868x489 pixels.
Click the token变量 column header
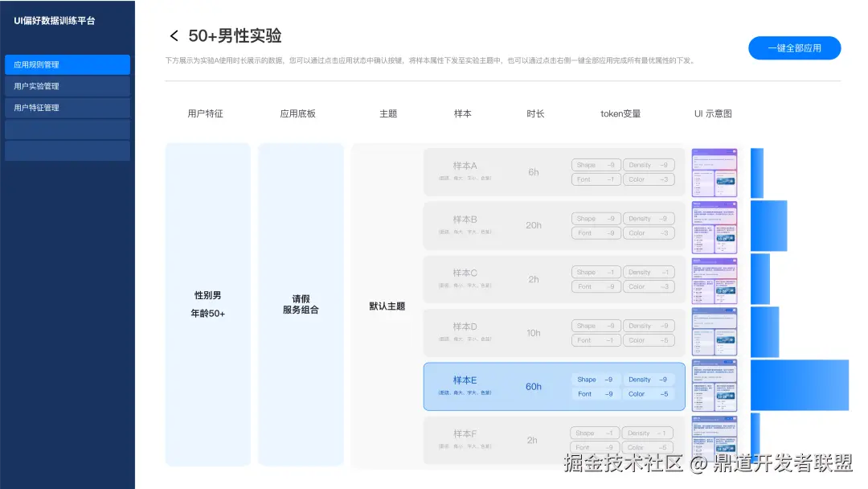click(619, 113)
